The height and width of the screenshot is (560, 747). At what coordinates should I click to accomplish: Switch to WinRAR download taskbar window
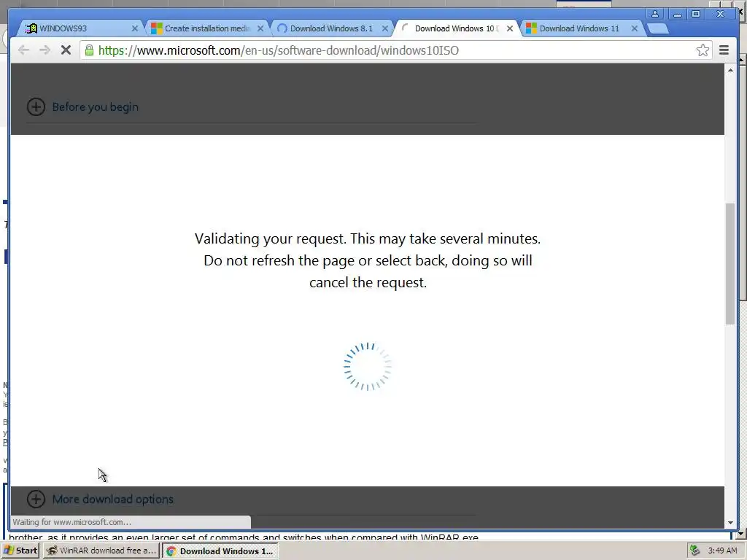click(x=101, y=551)
